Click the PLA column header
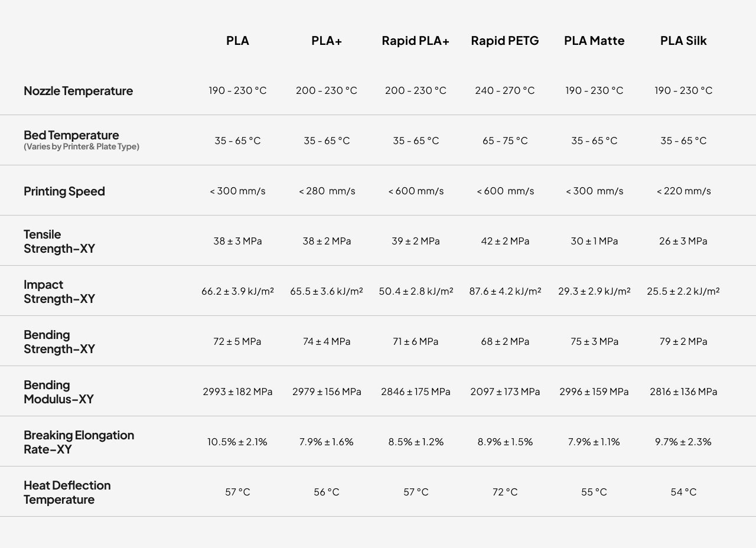Viewport: 756px width, 548px height. coord(237,41)
